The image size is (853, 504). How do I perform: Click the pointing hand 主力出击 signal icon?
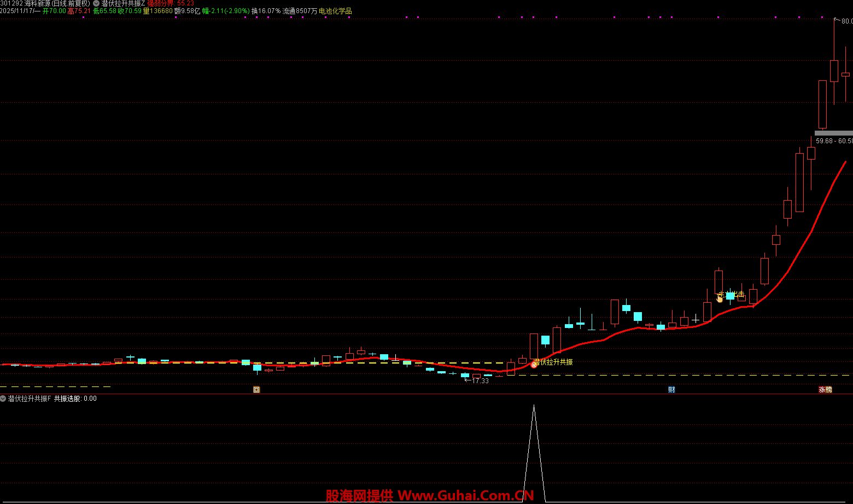[x=720, y=298]
